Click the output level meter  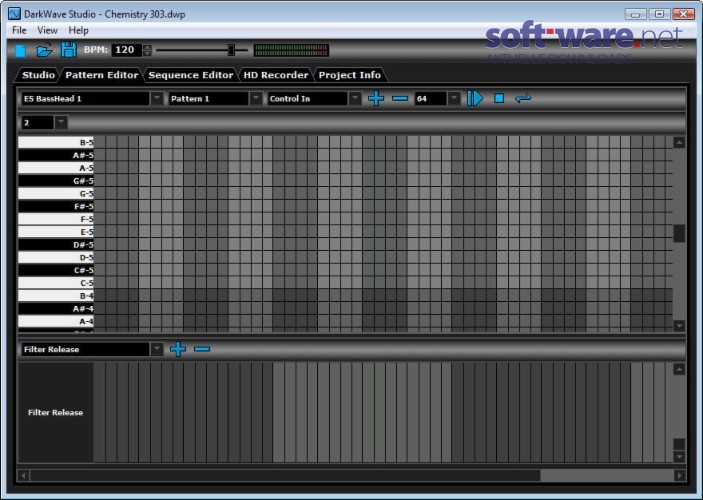coord(291,50)
